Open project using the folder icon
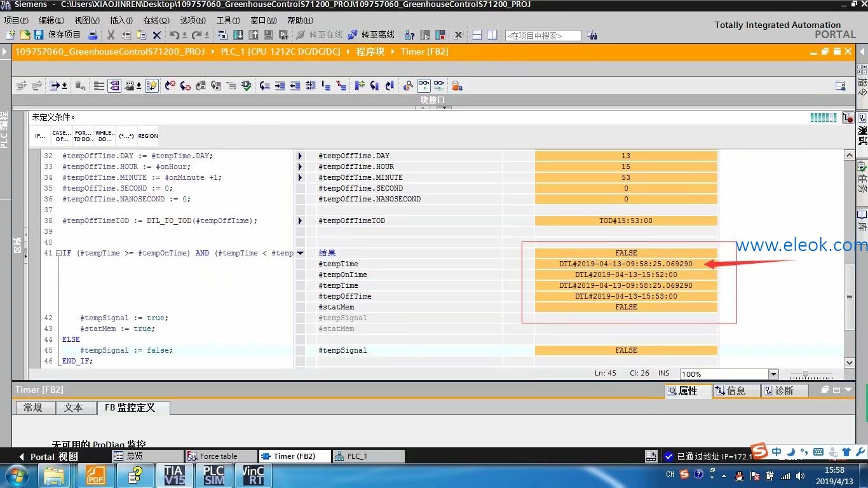The width and height of the screenshot is (868, 488). pyautogui.click(x=25, y=35)
